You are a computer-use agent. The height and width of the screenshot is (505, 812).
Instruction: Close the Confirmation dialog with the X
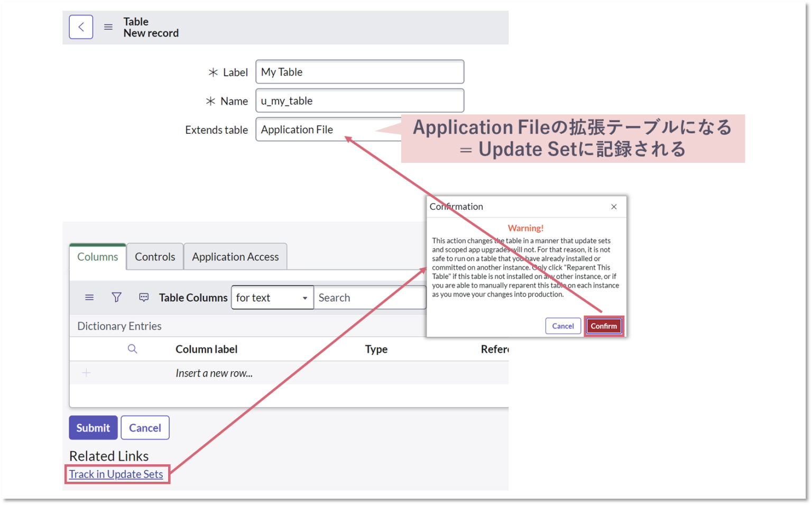tap(614, 206)
